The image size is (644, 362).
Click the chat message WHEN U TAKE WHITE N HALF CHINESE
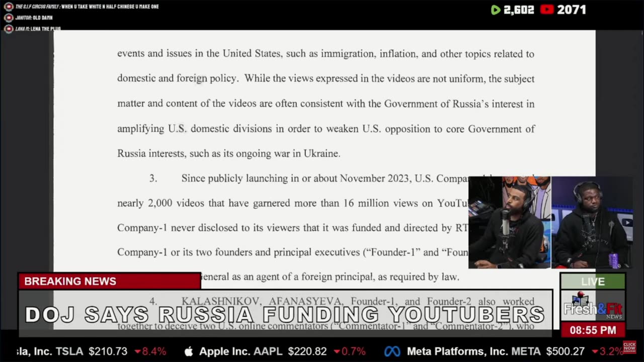pos(110,7)
